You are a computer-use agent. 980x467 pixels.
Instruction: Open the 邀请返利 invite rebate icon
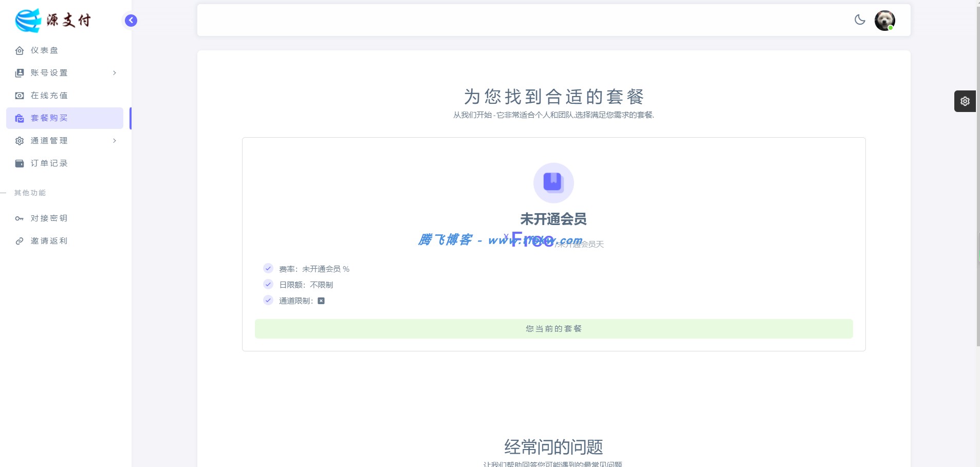click(19, 240)
